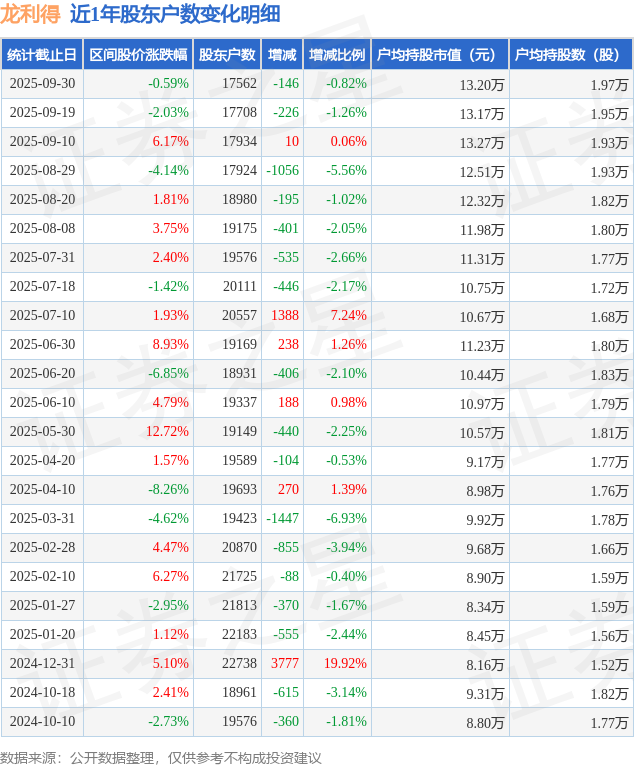Sort by 户均持股市值（元） header

pyautogui.click(x=439, y=55)
